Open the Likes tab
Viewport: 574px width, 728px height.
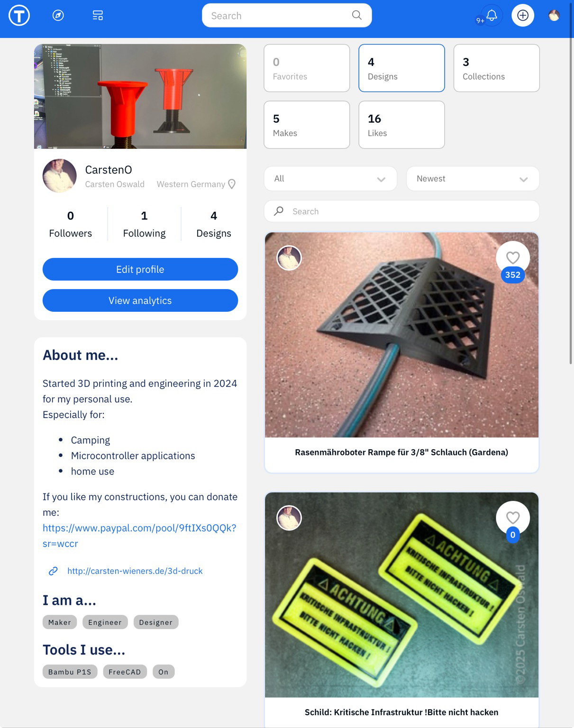coord(401,125)
